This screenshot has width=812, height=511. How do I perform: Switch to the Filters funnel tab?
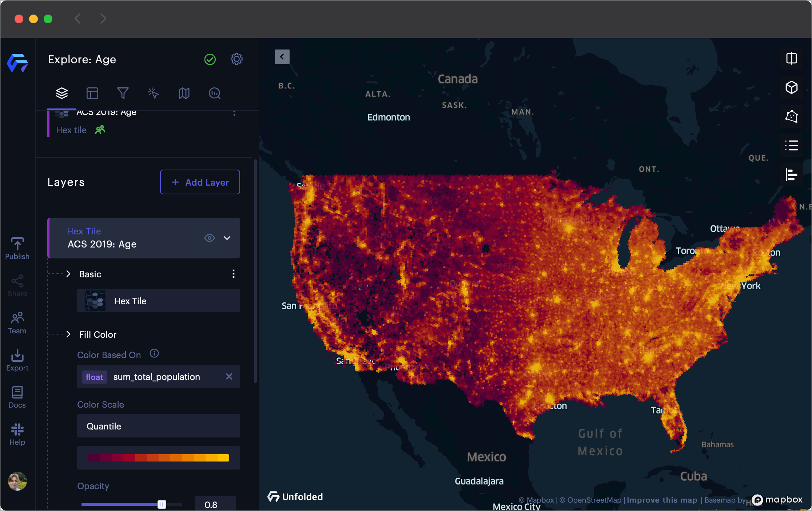(x=123, y=93)
